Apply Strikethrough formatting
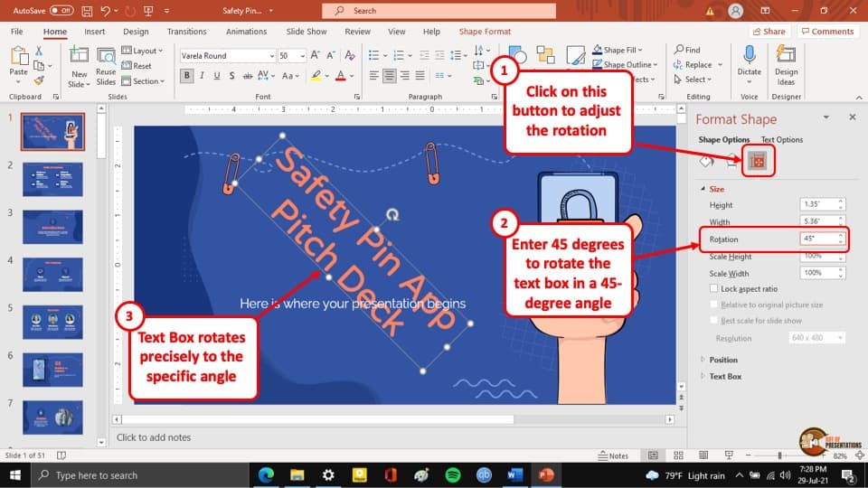 pyautogui.click(x=248, y=76)
